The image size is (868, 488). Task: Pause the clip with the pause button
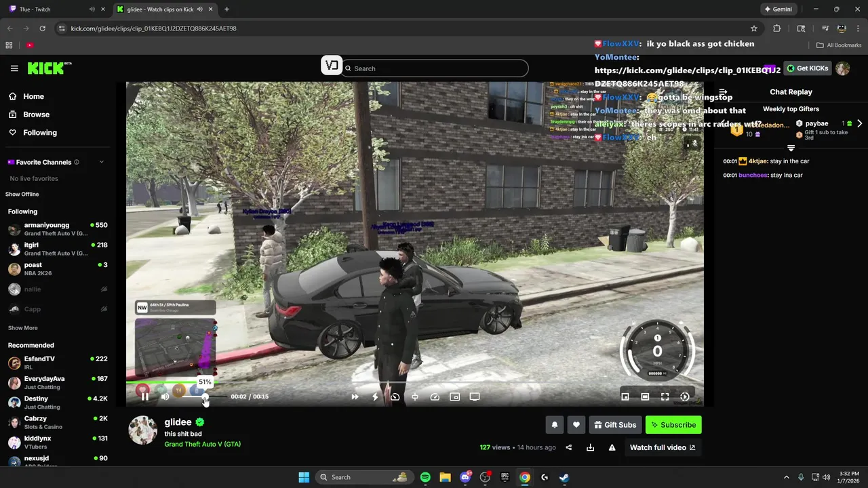click(144, 396)
